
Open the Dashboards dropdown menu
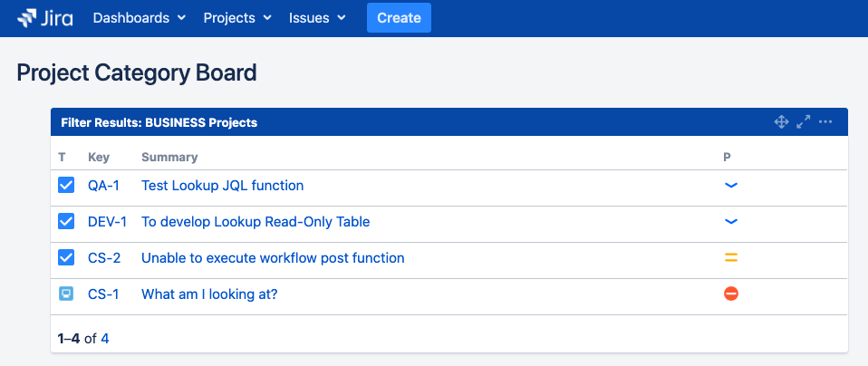(x=140, y=18)
